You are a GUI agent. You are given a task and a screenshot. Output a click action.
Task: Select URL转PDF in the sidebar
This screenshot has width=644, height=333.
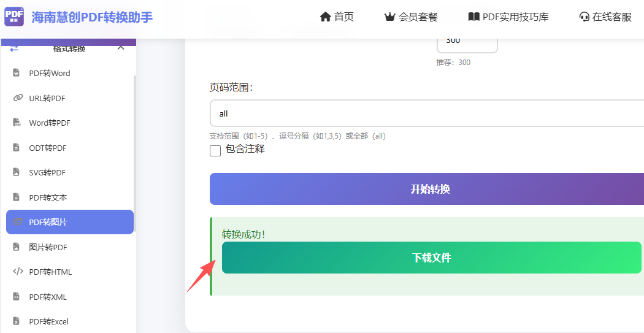point(70,98)
